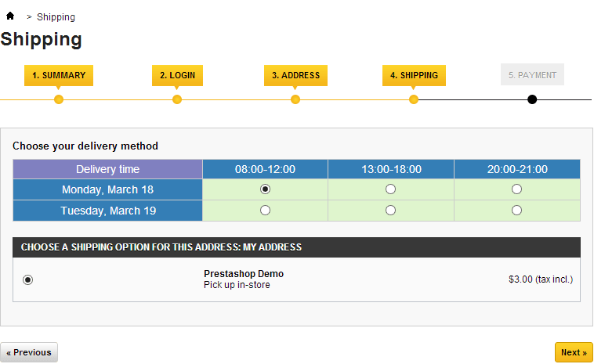Click the Next » button
This screenshot has height=364, width=594.
pyautogui.click(x=574, y=352)
